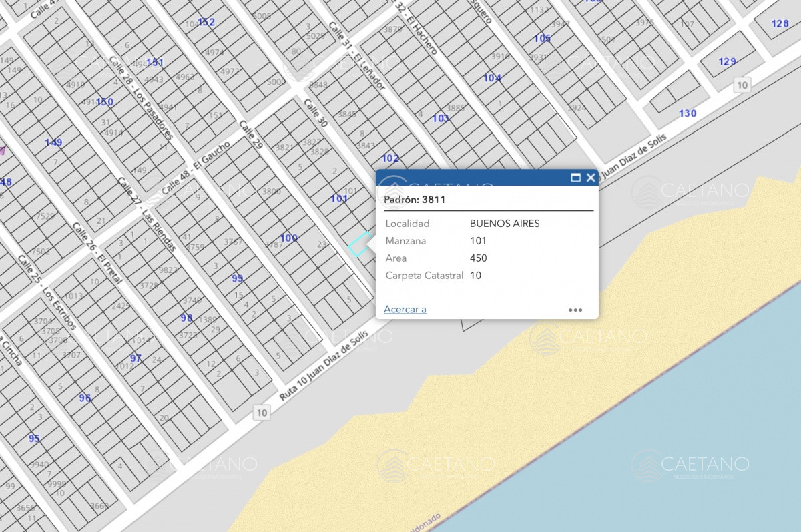Click the 'Calle 28 - Los Pasadores' street label

click(x=141, y=97)
